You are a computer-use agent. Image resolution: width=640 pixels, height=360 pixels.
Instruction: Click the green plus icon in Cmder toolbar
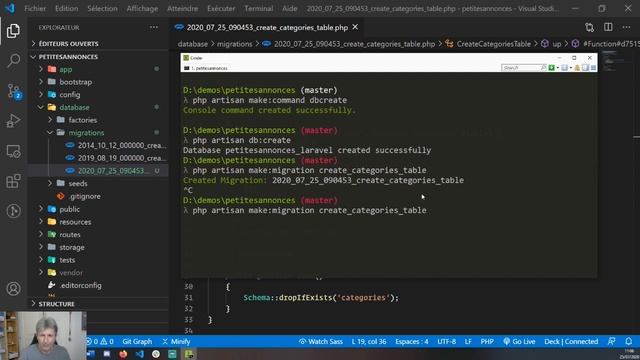tap(551, 68)
